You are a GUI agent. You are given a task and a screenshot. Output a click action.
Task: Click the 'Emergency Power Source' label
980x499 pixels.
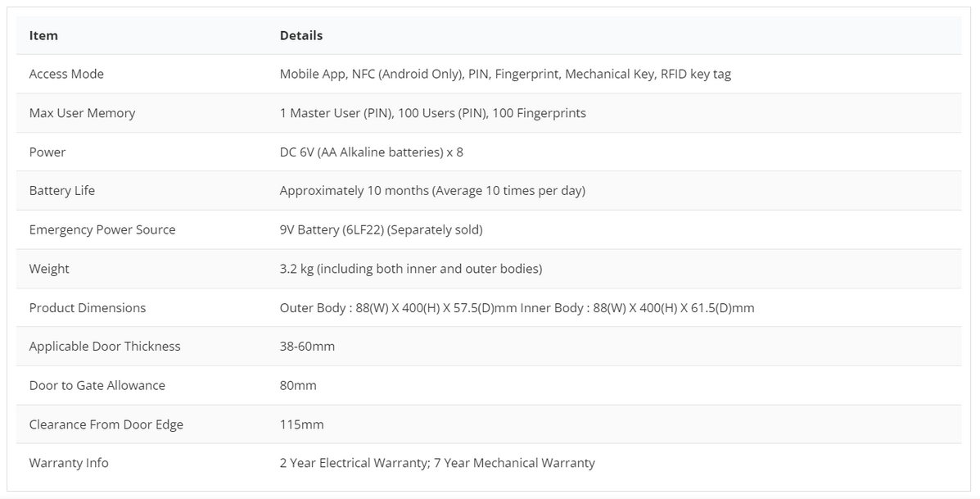[x=102, y=229]
